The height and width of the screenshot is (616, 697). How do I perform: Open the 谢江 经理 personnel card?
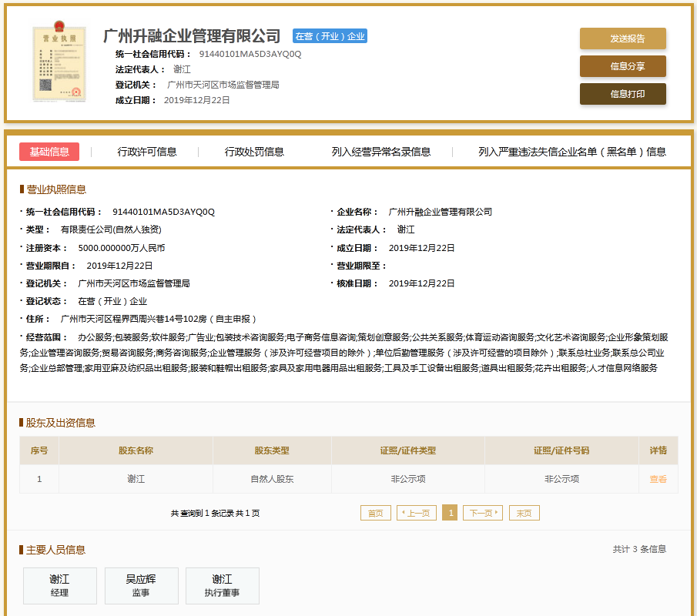60,585
